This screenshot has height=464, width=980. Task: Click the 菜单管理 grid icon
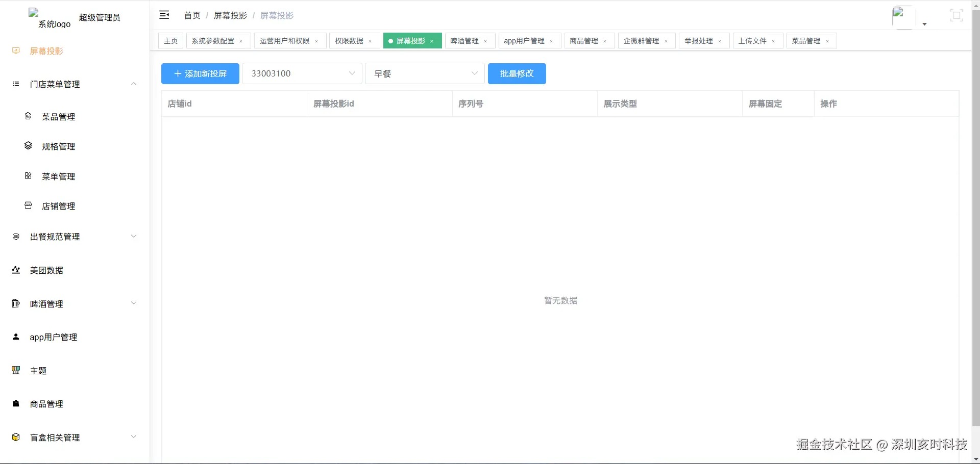28,176
